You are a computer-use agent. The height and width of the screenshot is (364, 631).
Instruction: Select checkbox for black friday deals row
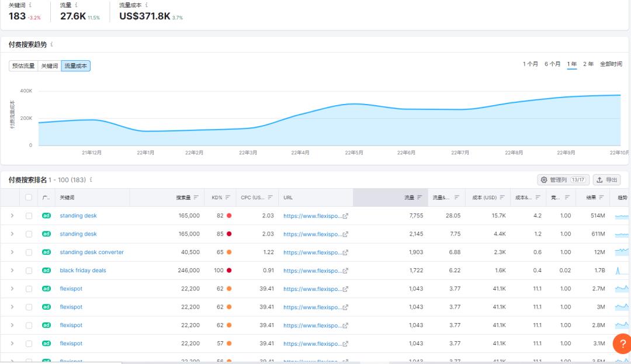29,271
